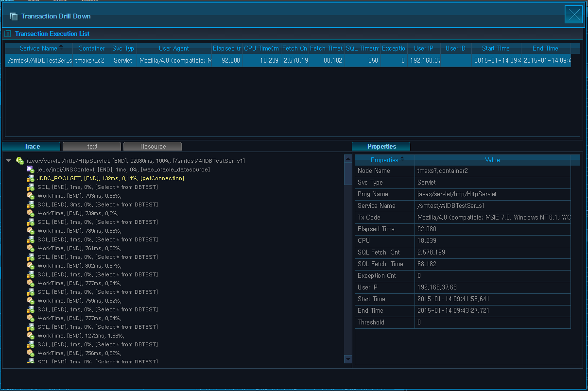
Task: Click the JDBC_POOLGET node icon
Action: click(30, 178)
